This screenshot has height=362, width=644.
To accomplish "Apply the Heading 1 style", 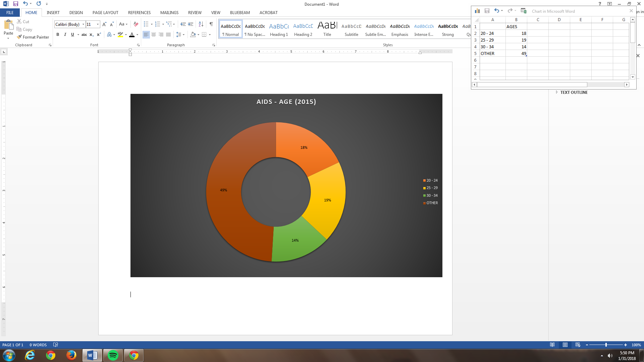I will click(279, 29).
